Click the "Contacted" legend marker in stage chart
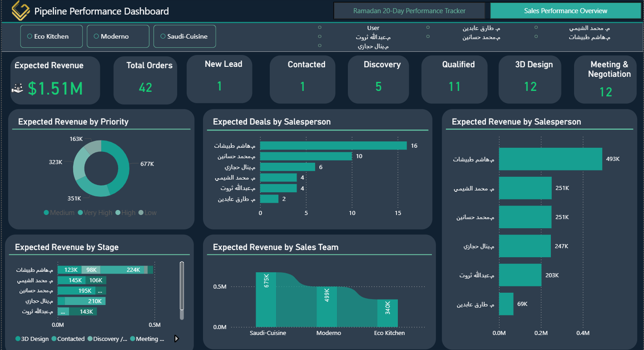 tap(54, 339)
